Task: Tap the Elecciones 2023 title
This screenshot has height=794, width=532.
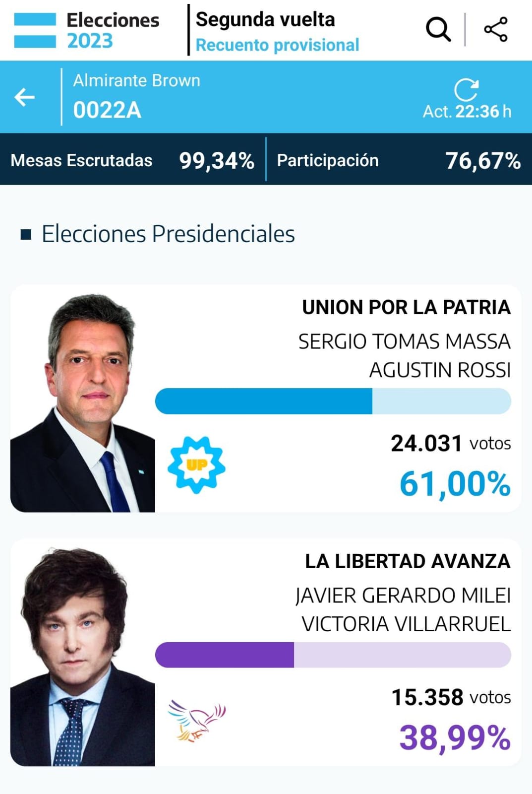Action: click(x=113, y=30)
